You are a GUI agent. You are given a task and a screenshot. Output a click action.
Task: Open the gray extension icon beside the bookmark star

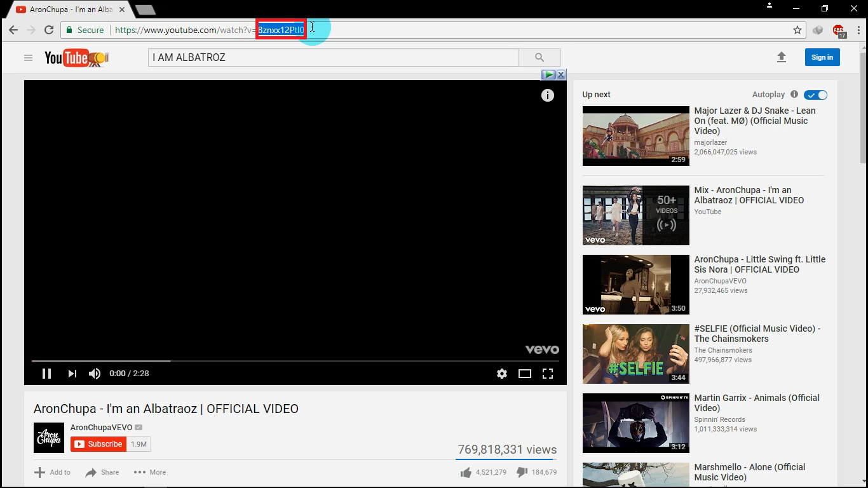[x=818, y=30]
